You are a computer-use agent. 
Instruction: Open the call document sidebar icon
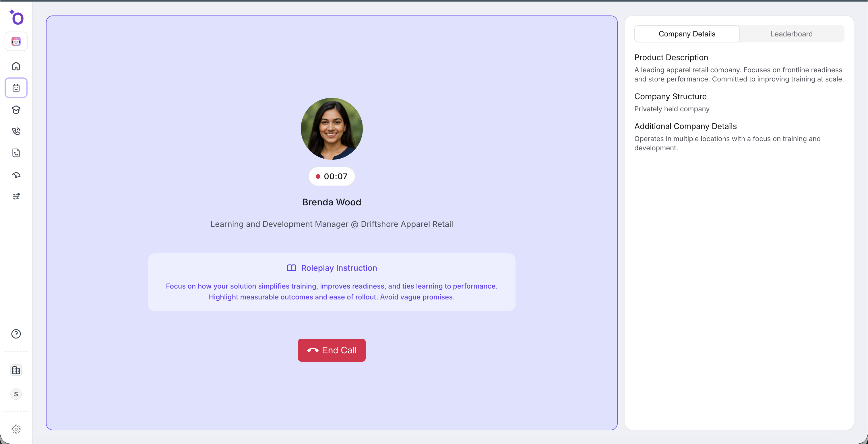[x=16, y=153]
